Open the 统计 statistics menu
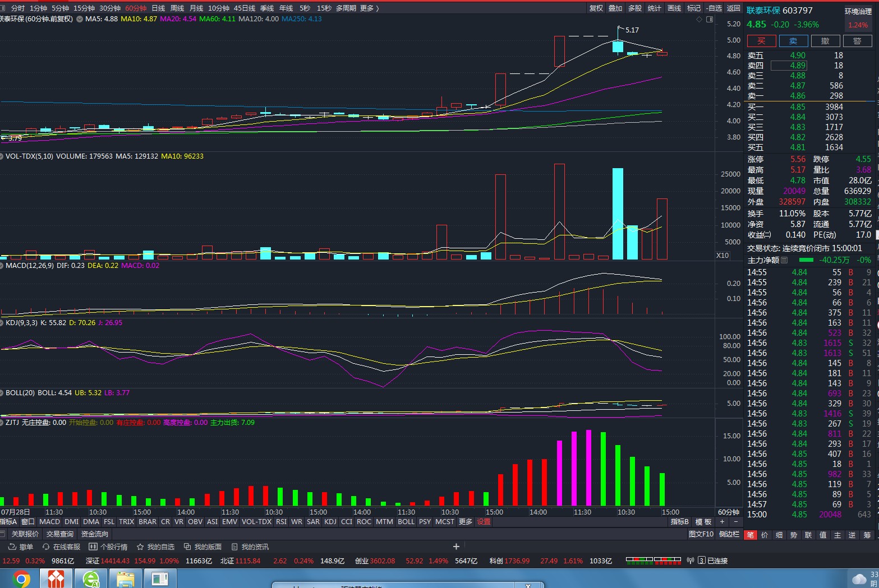 point(655,8)
